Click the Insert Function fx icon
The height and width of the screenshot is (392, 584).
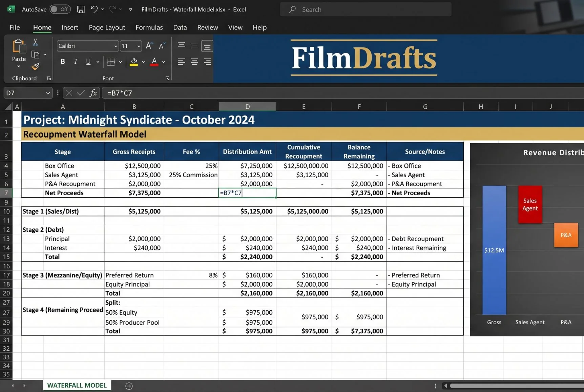[x=93, y=93]
